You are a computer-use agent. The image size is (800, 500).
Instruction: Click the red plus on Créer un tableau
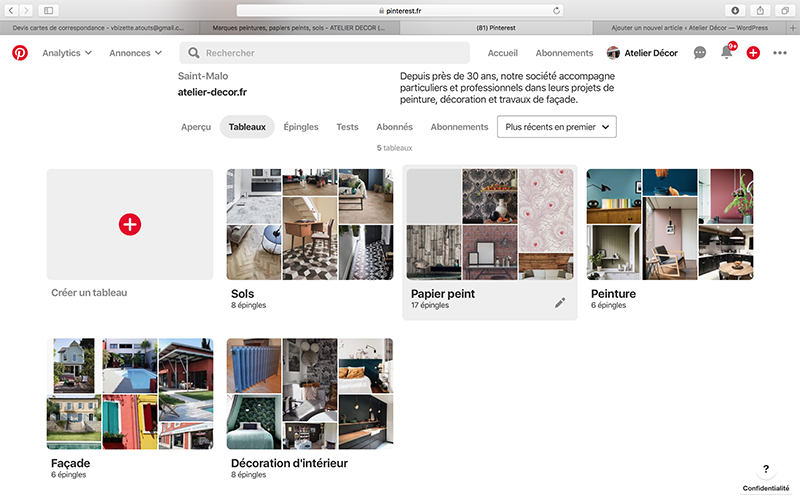coord(130,224)
